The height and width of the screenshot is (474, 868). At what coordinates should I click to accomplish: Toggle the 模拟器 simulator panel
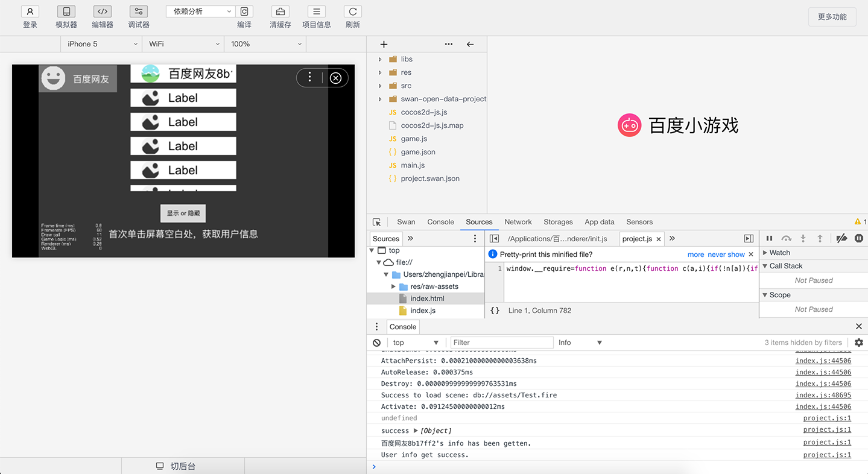click(x=66, y=11)
